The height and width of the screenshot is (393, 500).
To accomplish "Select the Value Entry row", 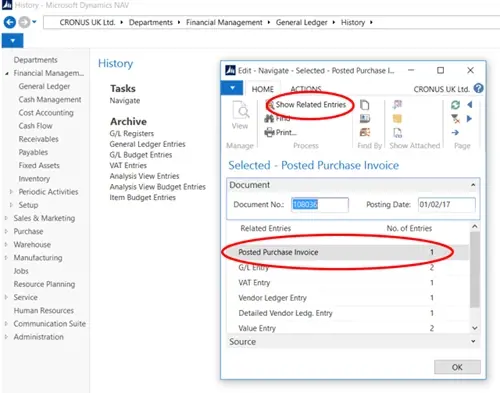I will coord(348,328).
